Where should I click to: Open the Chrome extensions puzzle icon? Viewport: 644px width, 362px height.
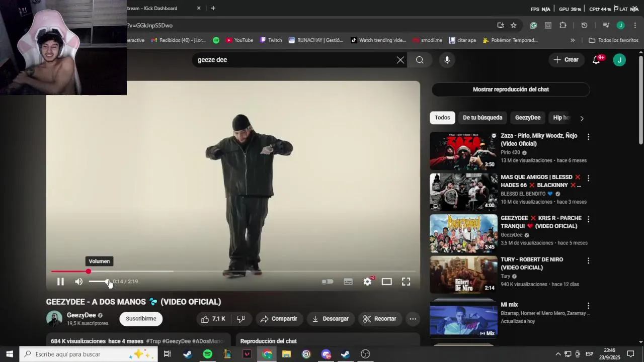563,25
